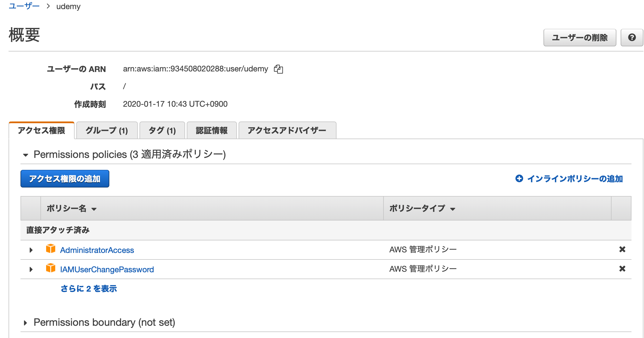Expand the AdministratorAccess policy row
This screenshot has height=338, width=644.
point(30,250)
